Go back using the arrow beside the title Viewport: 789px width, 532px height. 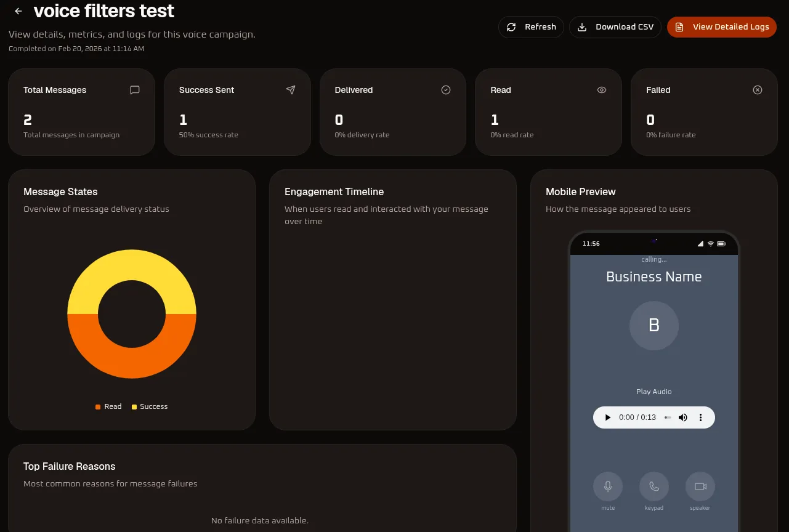click(x=18, y=11)
